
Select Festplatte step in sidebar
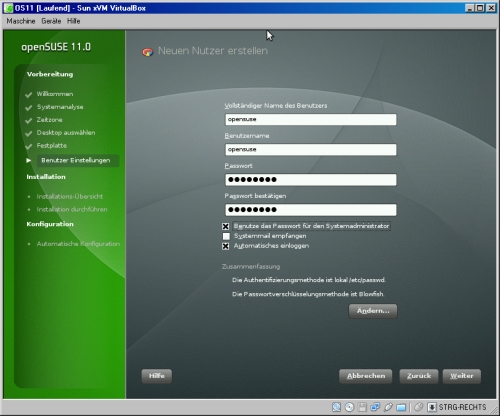(52, 146)
